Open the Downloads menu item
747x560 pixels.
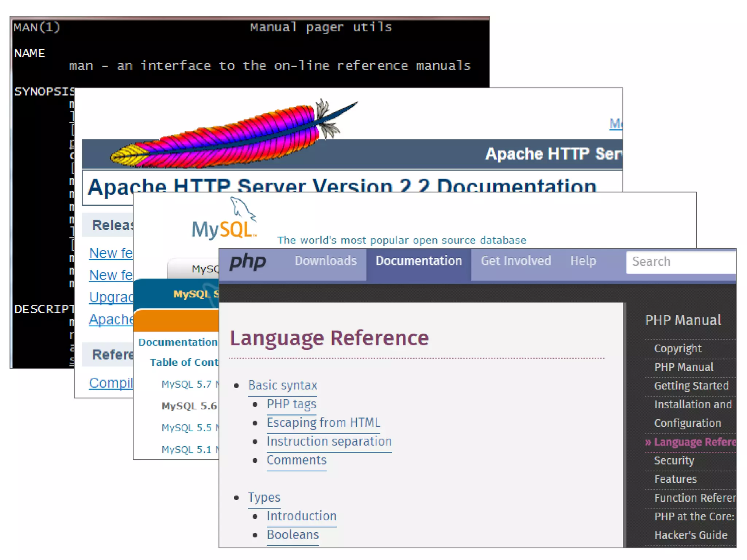[x=326, y=261]
